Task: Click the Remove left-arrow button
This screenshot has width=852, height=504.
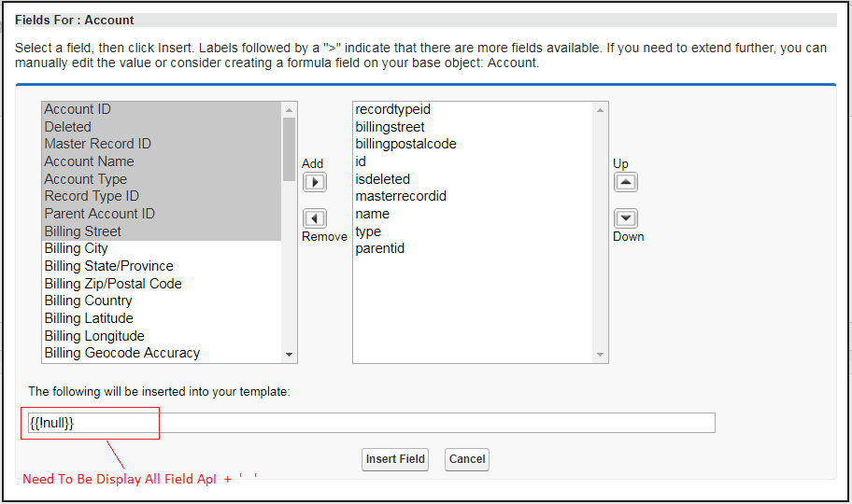Action: point(315,218)
